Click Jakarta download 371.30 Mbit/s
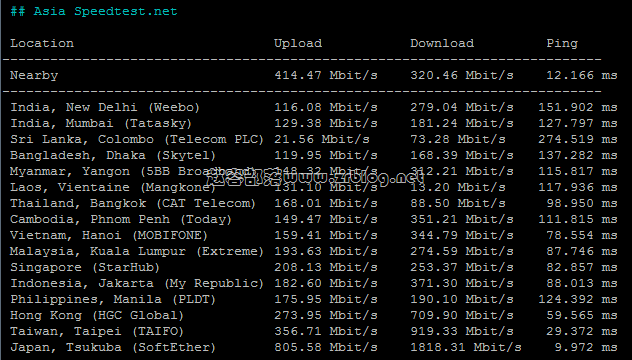This screenshot has width=632, height=360. coord(462,283)
